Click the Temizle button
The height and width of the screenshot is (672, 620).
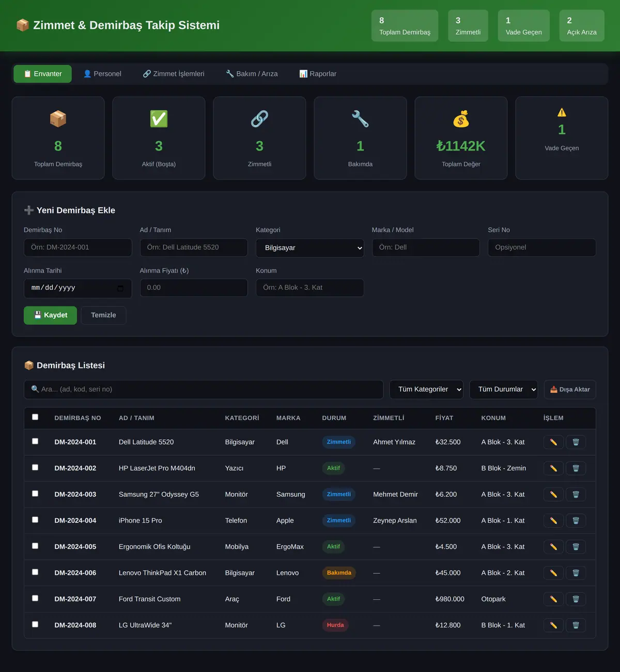[x=103, y=315]
